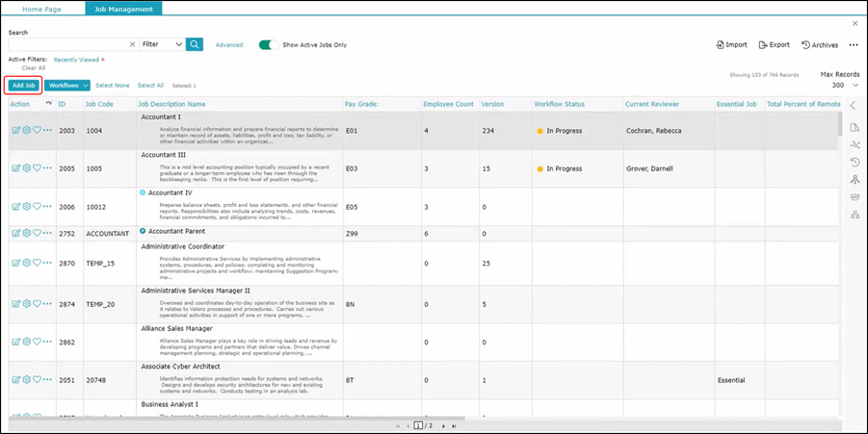Click the Add Job button

[23, 86]
